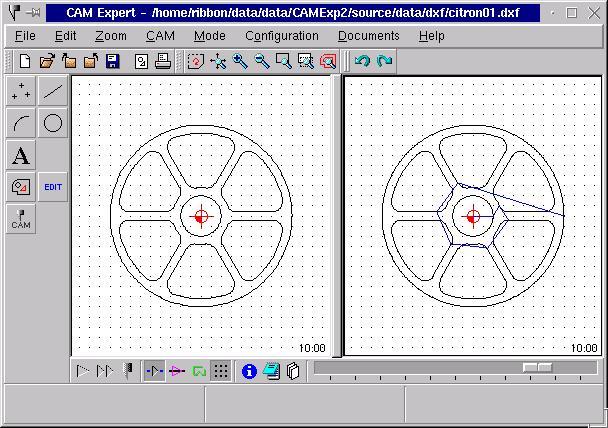The width and height of the screenshot is (608, 428).
Task: Click the center of the right drawing wheel
Action: point(473,216)
